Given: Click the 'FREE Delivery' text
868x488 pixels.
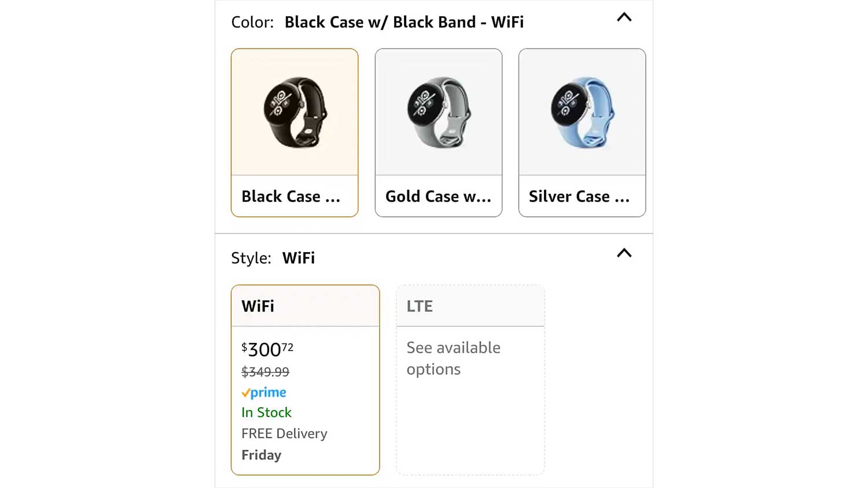Looking at the screenshot, I should [x=284, y=434].
